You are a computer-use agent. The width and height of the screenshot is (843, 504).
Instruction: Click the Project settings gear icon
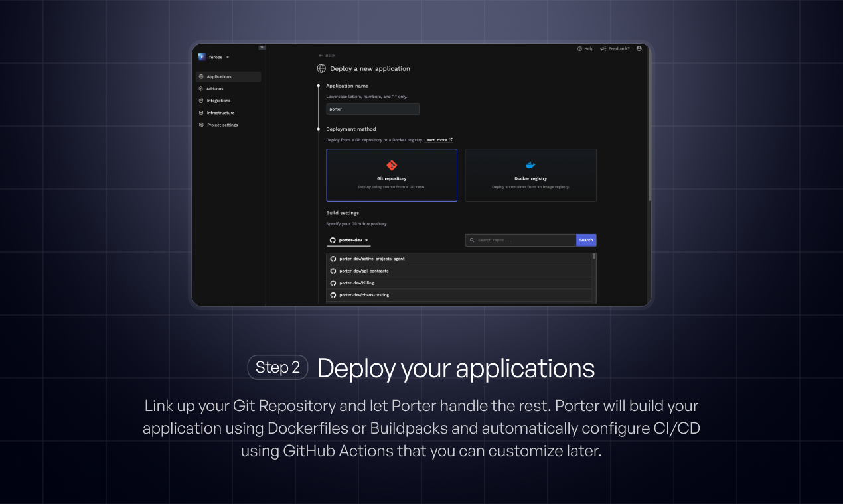(x=201, y=125)
